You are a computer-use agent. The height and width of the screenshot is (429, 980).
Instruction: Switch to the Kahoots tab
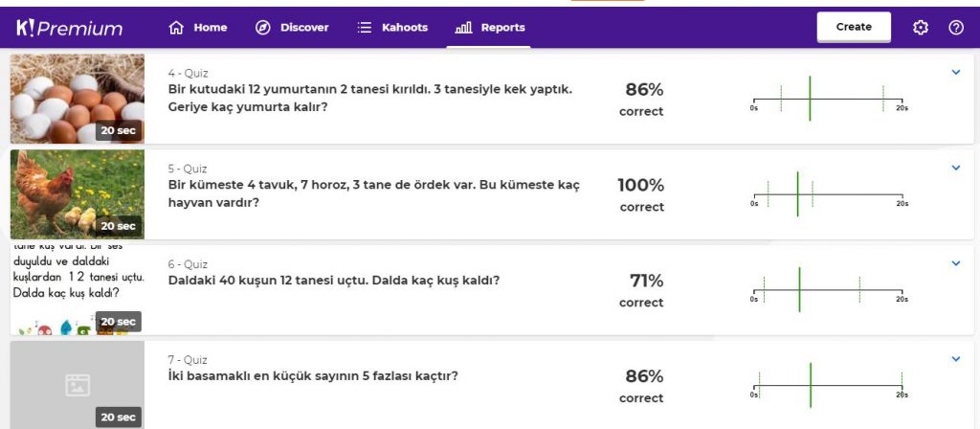392,28
